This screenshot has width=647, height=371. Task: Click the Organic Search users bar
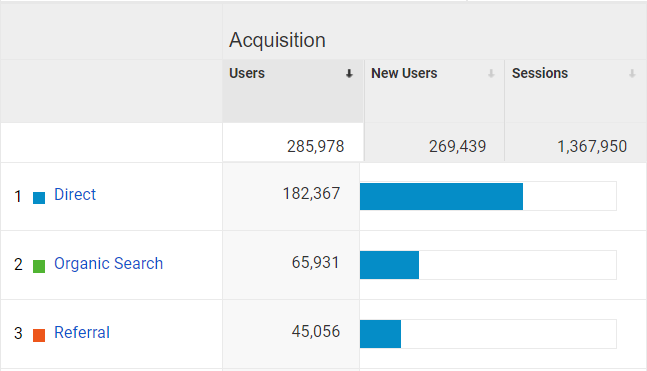(389, 265)
